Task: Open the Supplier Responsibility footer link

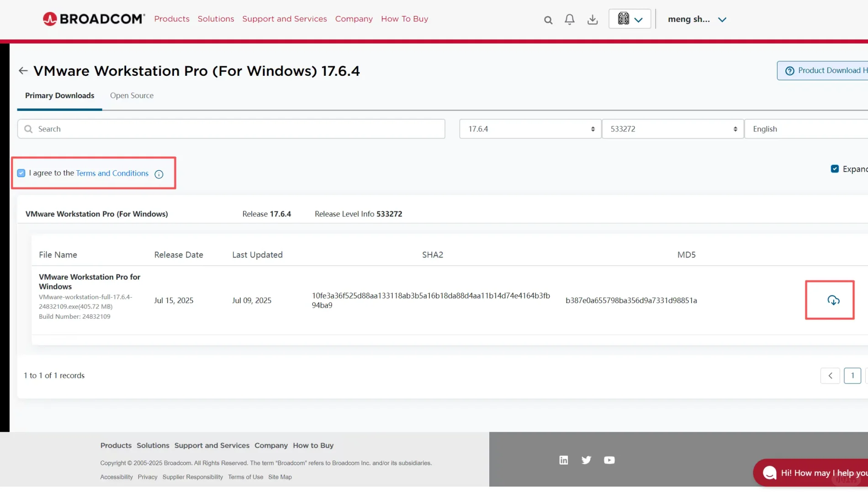Action: pos(193,477)
